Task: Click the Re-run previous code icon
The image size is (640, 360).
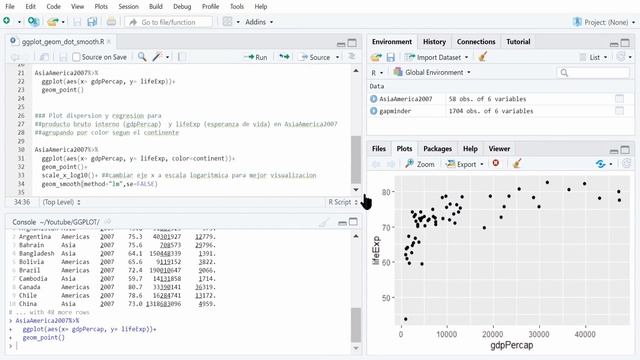Action: click(x=284, y=57)
